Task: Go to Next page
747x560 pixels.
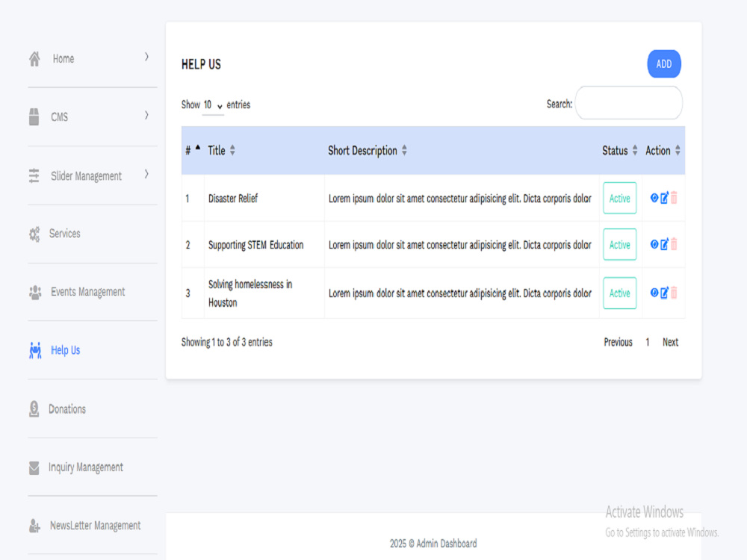Action: click(670, 343)
